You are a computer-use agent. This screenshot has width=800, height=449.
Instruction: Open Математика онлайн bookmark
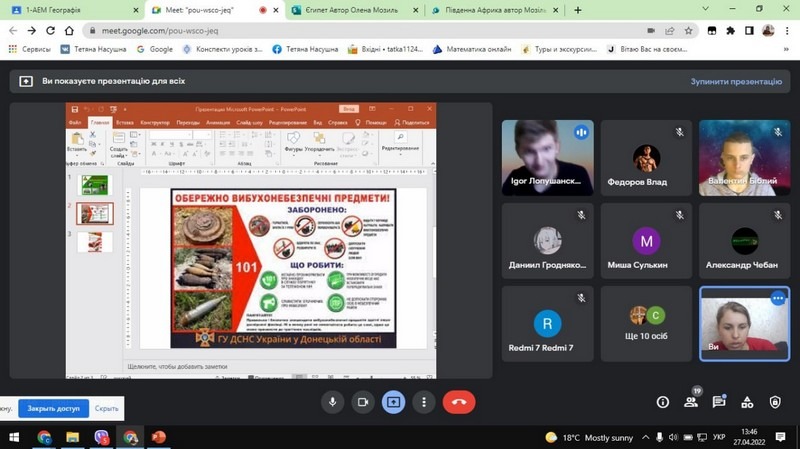pyautogui.click(x=472, y=49)
